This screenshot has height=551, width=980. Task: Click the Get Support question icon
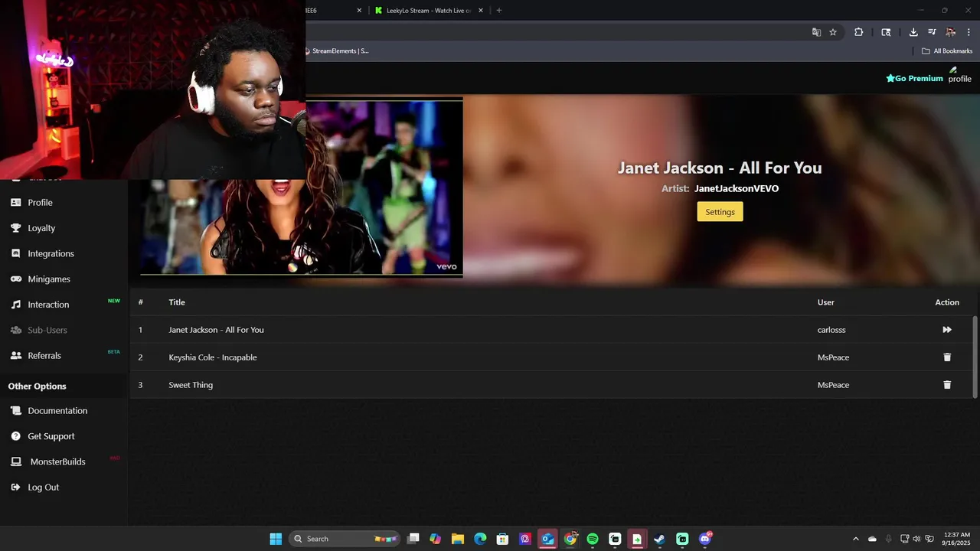[x=15, y=436]
